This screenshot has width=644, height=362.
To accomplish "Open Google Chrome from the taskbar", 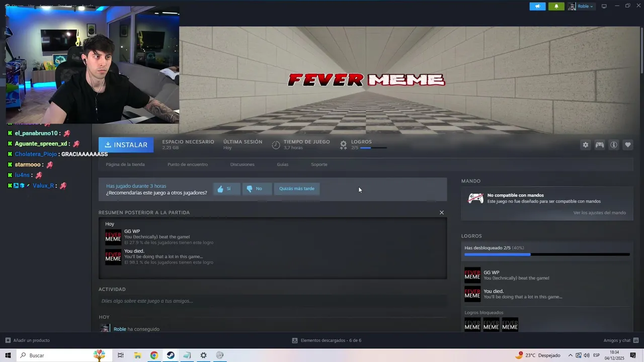I will pos(154,355).
